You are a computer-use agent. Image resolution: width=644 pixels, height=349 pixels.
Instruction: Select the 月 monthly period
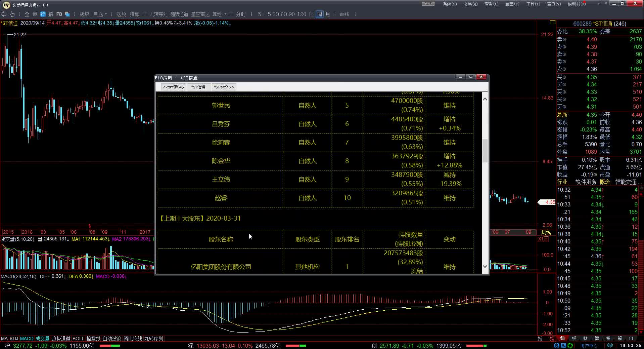click(x=328, y=14)
